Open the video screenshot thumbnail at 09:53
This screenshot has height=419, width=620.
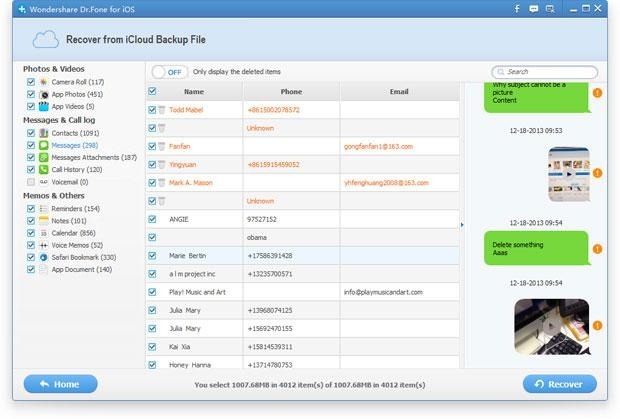click(x=569, y=174)
